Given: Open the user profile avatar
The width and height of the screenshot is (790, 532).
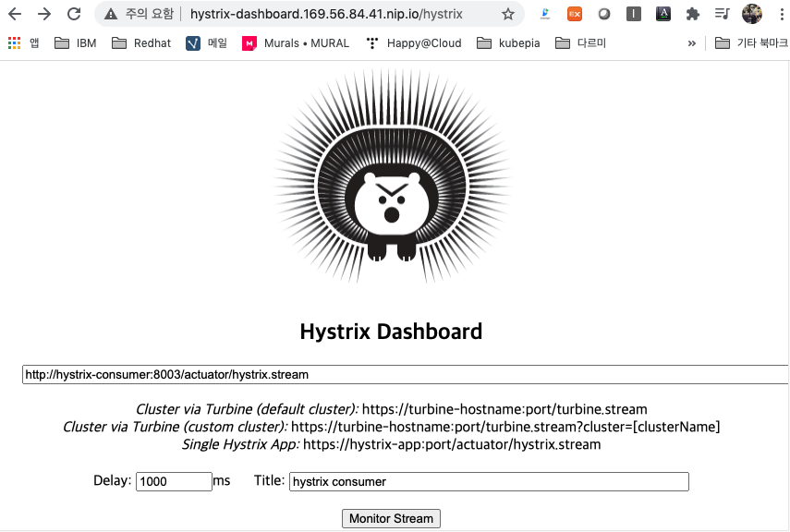Looking at the screenshot, I should coord(752,14).
